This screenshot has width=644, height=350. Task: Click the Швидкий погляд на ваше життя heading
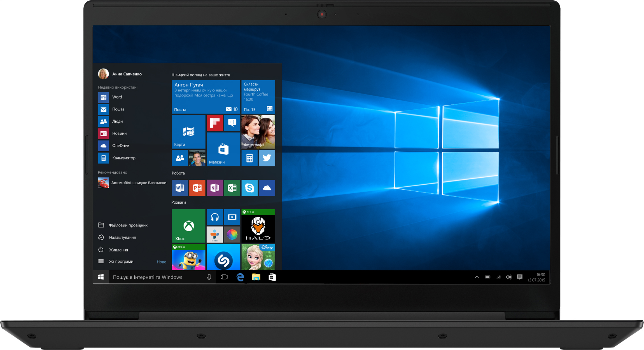pyautogui.click(x=200, y=75)
